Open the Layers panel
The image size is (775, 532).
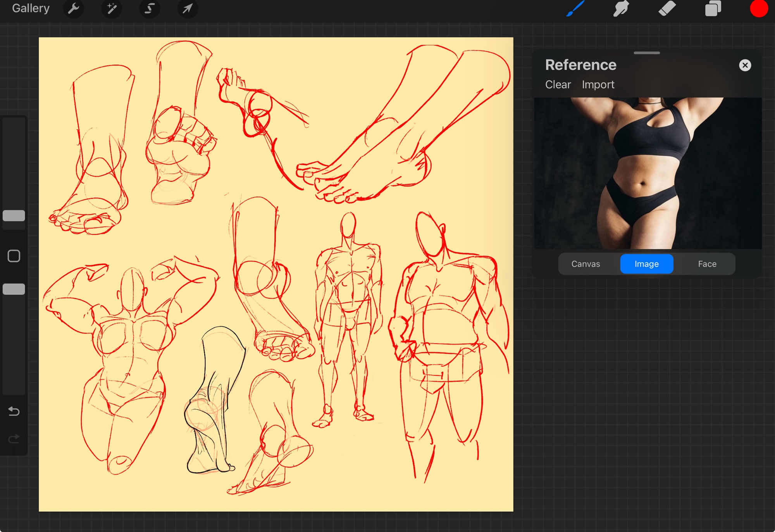[x=713, y=9]
